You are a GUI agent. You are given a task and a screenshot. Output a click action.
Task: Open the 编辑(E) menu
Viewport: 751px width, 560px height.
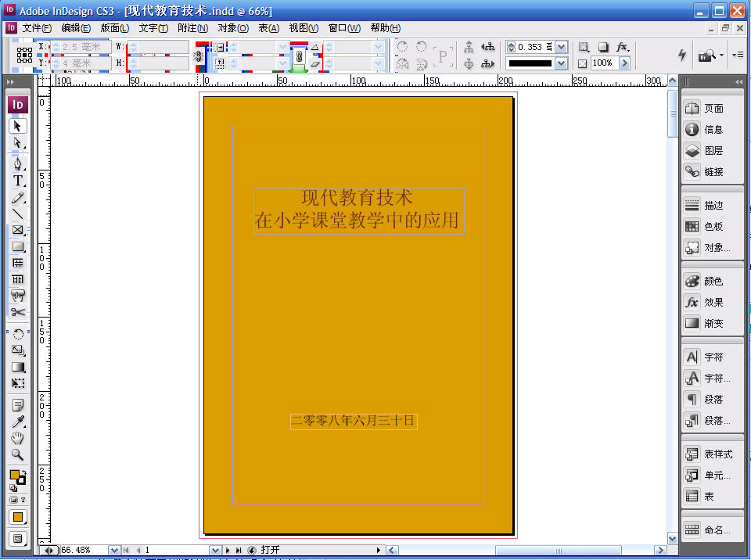pos(76,28)
